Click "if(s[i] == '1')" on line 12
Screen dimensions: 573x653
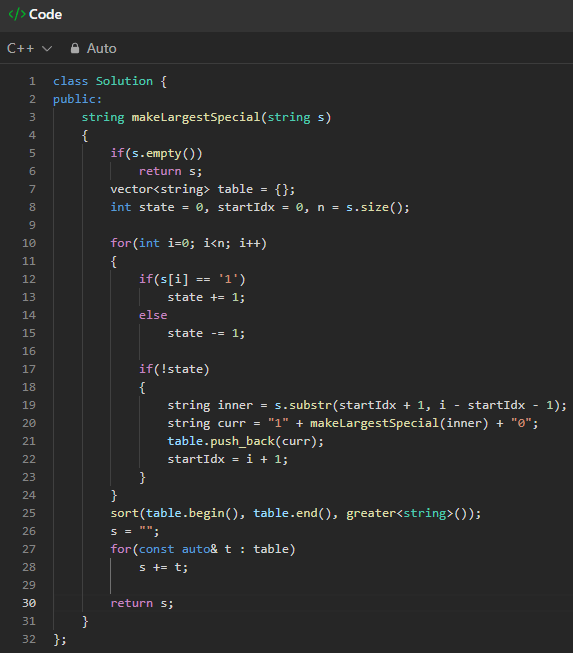(192, 279)
